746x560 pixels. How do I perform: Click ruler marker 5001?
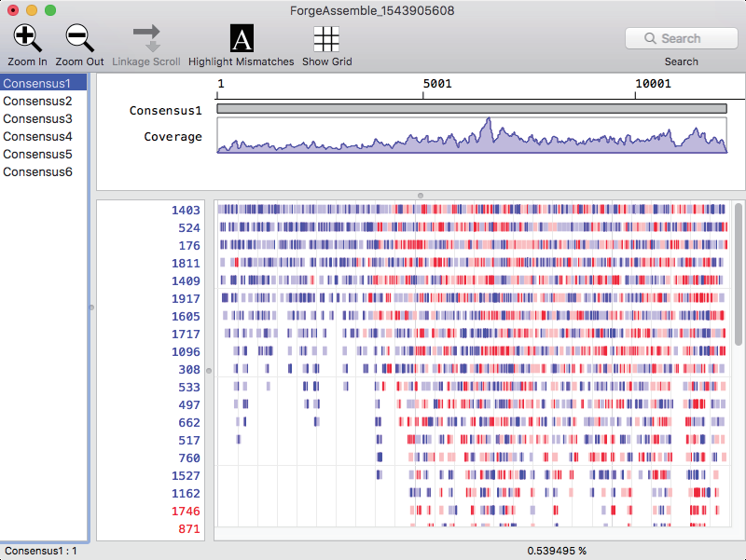[437, 84]
